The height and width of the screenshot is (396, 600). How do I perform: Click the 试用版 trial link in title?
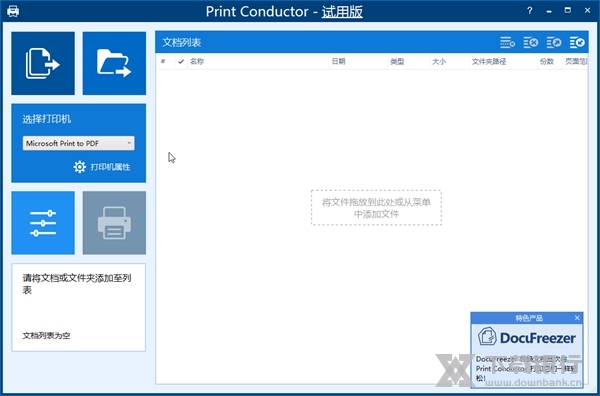pos(342,11)
